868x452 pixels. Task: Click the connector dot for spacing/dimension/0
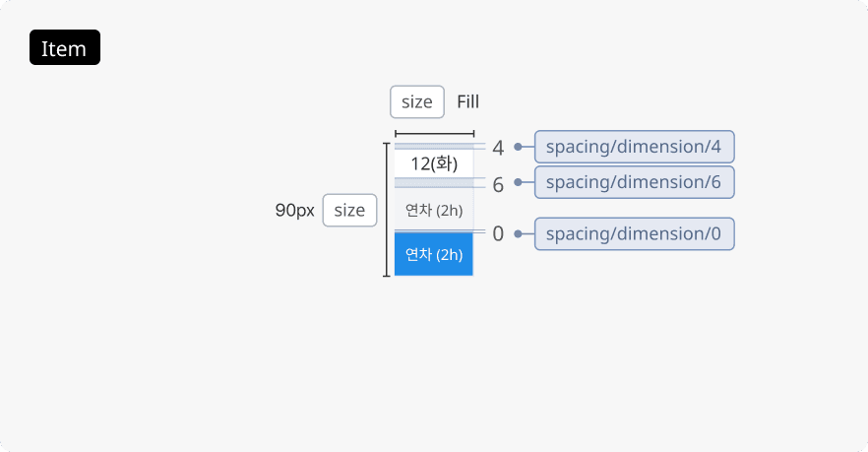518,233
